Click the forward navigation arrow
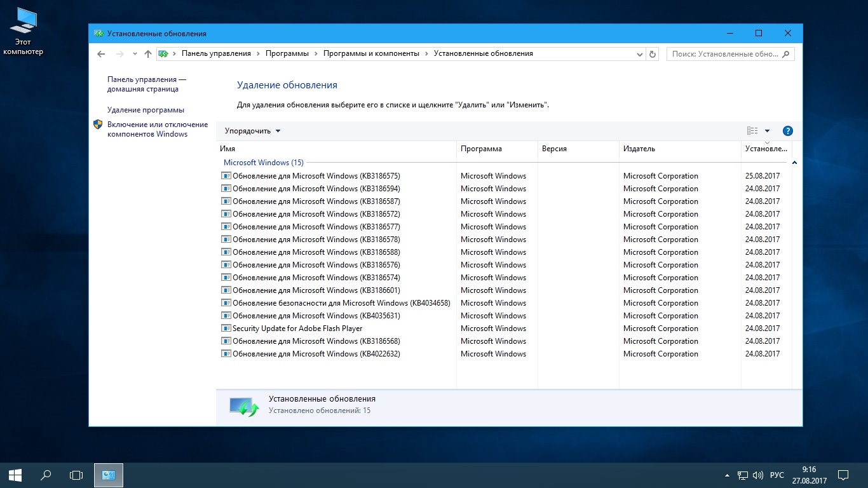 click(120, 54)
